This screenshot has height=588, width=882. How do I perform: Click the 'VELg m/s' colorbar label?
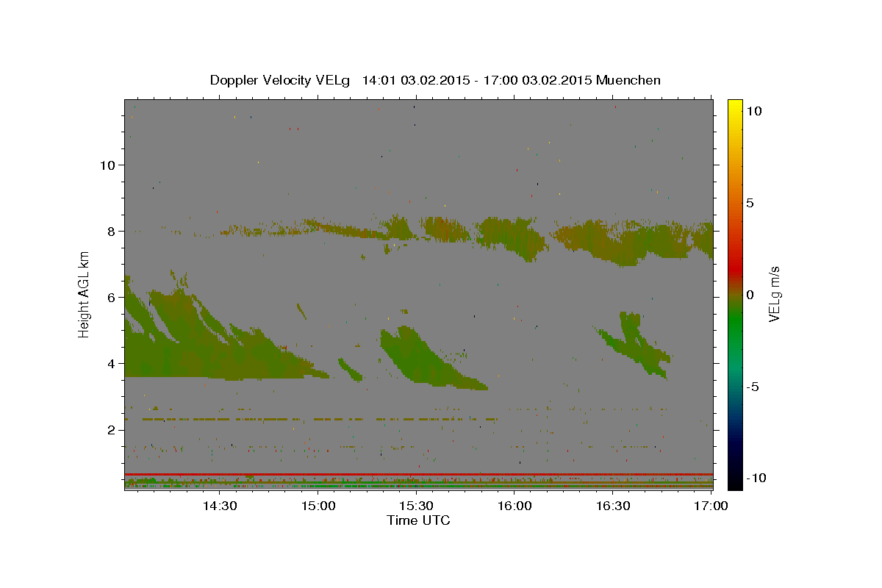pos(774,294)
